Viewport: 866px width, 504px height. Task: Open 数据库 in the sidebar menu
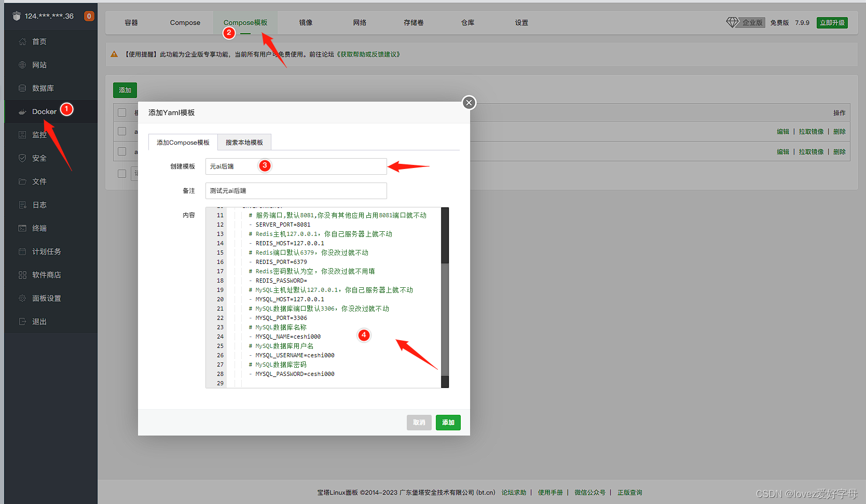point(43,88)
